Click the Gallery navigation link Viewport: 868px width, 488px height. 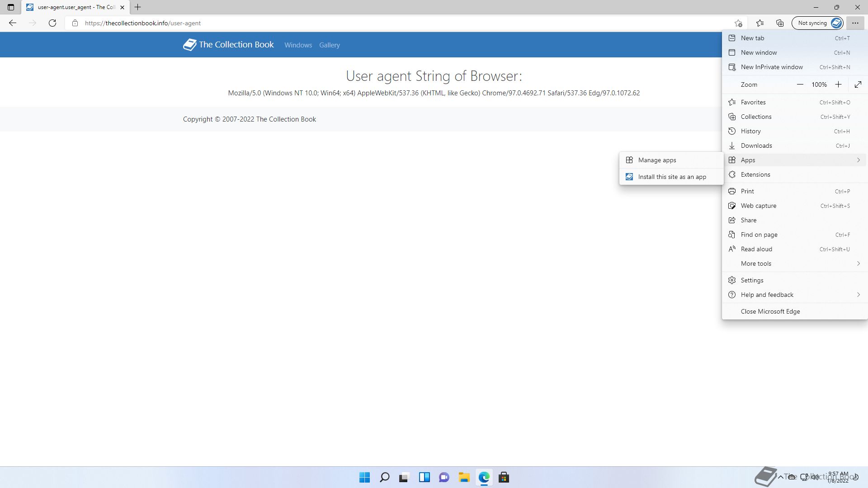click(x=329, y=45)
